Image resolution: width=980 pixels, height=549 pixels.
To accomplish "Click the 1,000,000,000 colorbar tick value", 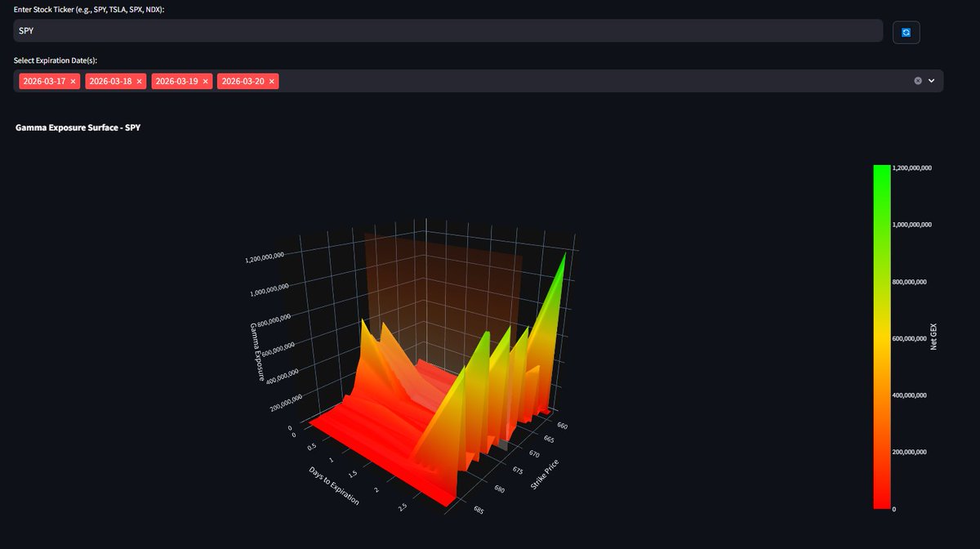I will (x=913, y=225).
